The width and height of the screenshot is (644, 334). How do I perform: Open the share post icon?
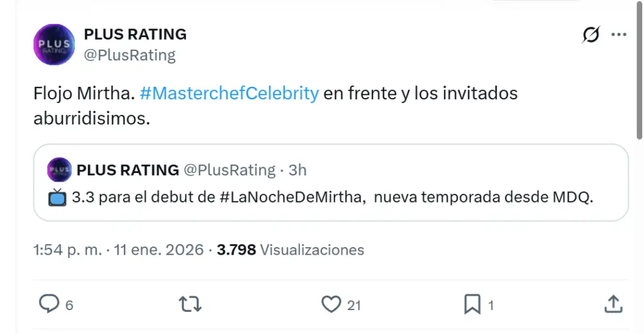point(613,304)
